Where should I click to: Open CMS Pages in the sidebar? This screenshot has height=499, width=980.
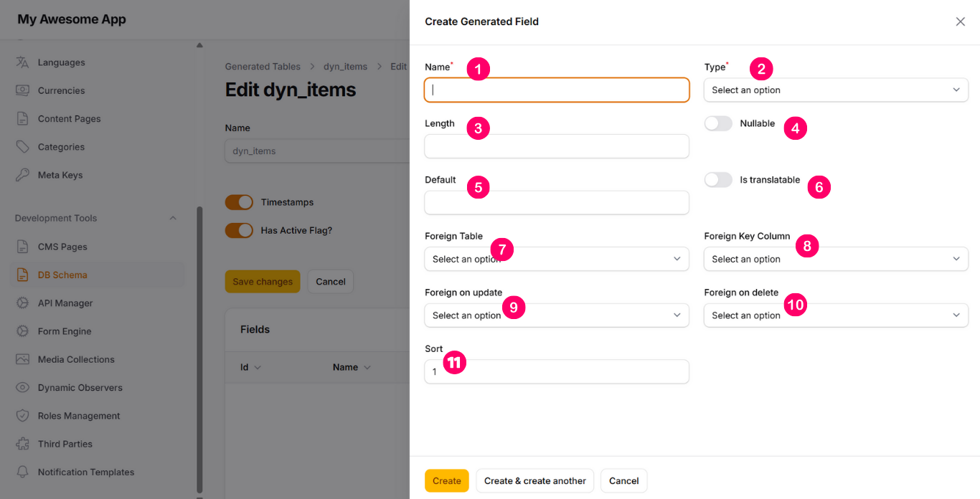[62, 247]
